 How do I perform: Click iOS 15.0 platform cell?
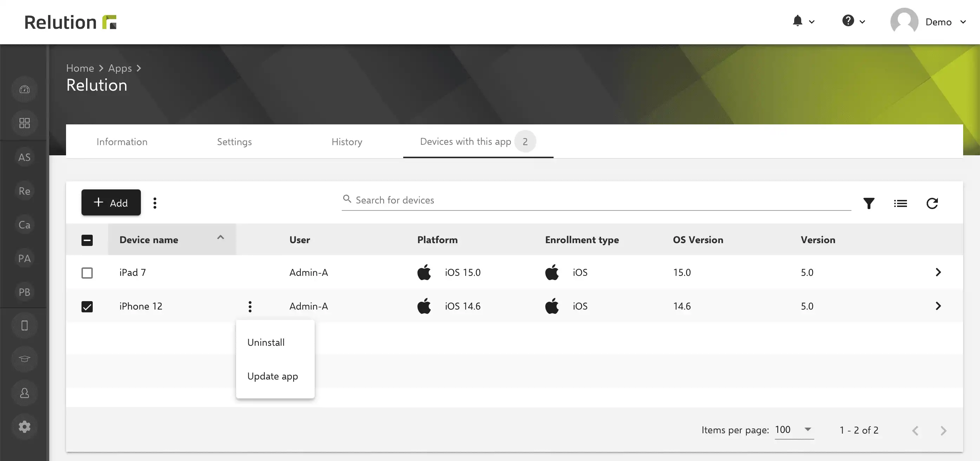(x=449, y=273)
